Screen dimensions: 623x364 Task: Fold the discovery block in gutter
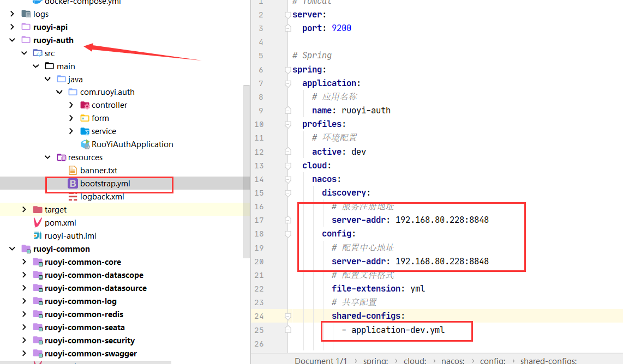click(x=288, y=192)
